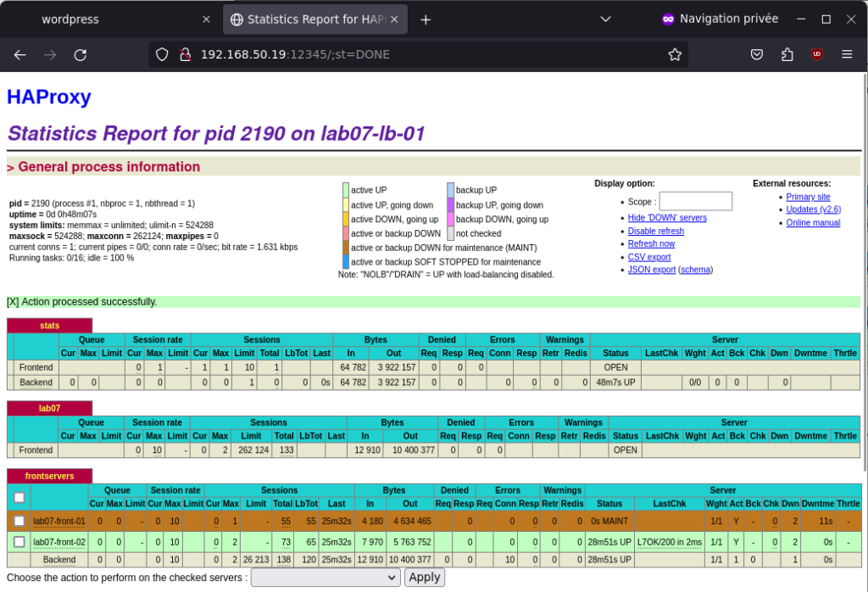Dismiss the [X] action processed message
The image size is (868, 592).
pyautogui.click(x=13, y=302)
